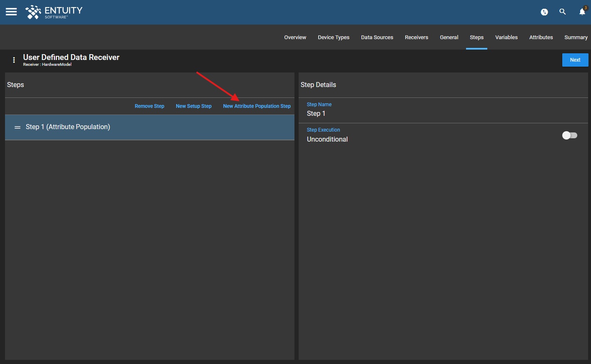Open the Data Sources tab
The width and height of the screenshot is (591, 364).
pyautogui.click(x=377, y=37)
